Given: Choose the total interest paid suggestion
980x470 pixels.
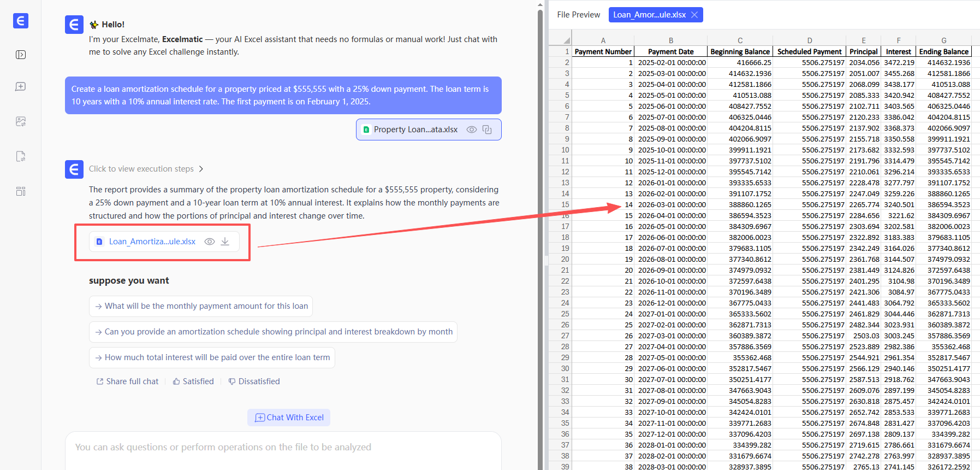Looking at the screenshot, I should [212, 357].
